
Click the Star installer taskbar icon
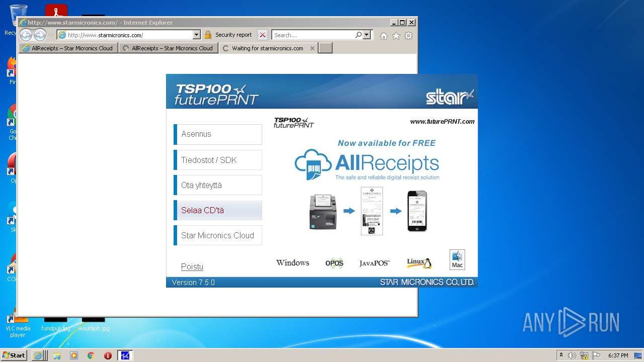[125, 355]
